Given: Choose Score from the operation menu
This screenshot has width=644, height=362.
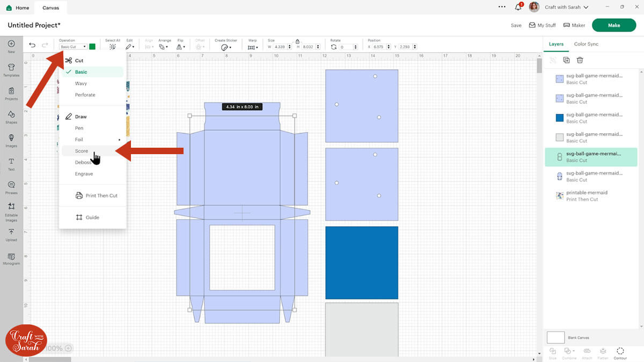Looking at the screenshot, I should click(82, 151).
